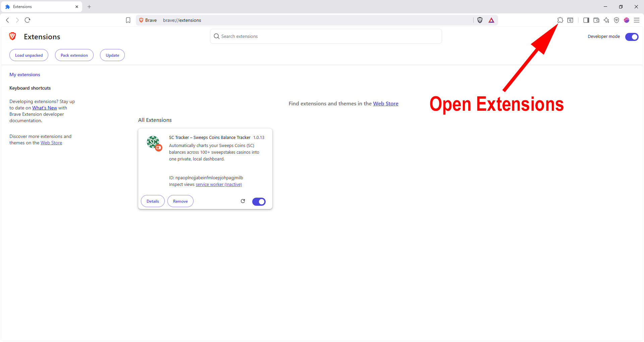Disable the SC Tracker extension toggle
The image size is (644, 342).
[x=259, y=201]
